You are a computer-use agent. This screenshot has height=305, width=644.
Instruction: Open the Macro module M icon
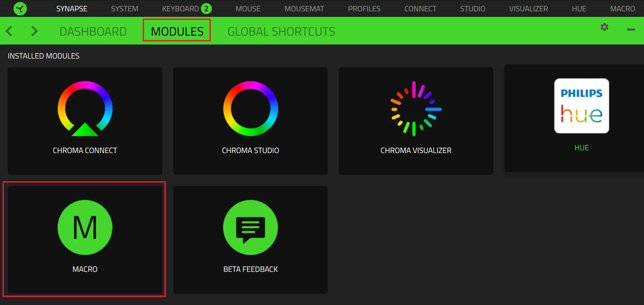point(85,227)
